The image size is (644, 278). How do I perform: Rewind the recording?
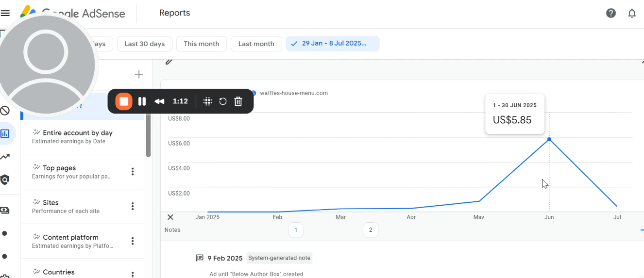coord(159,101)
